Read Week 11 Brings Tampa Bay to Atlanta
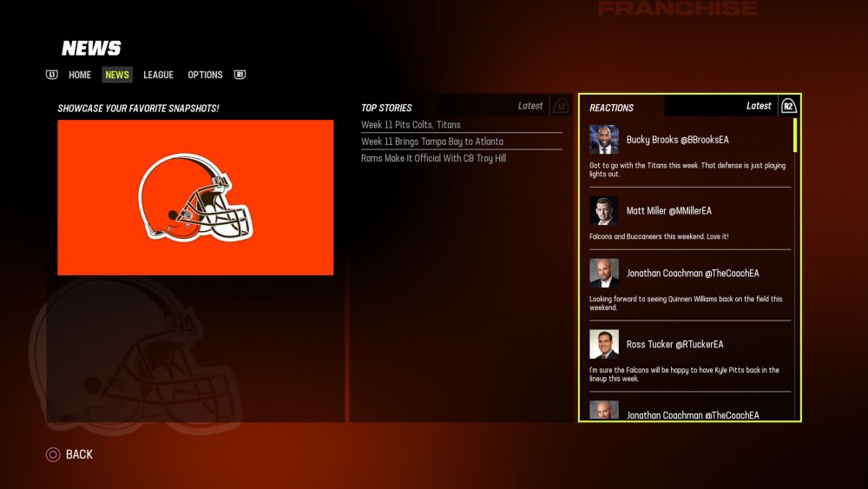The width and height of the screenshot is (868, 489). point(431,142)
